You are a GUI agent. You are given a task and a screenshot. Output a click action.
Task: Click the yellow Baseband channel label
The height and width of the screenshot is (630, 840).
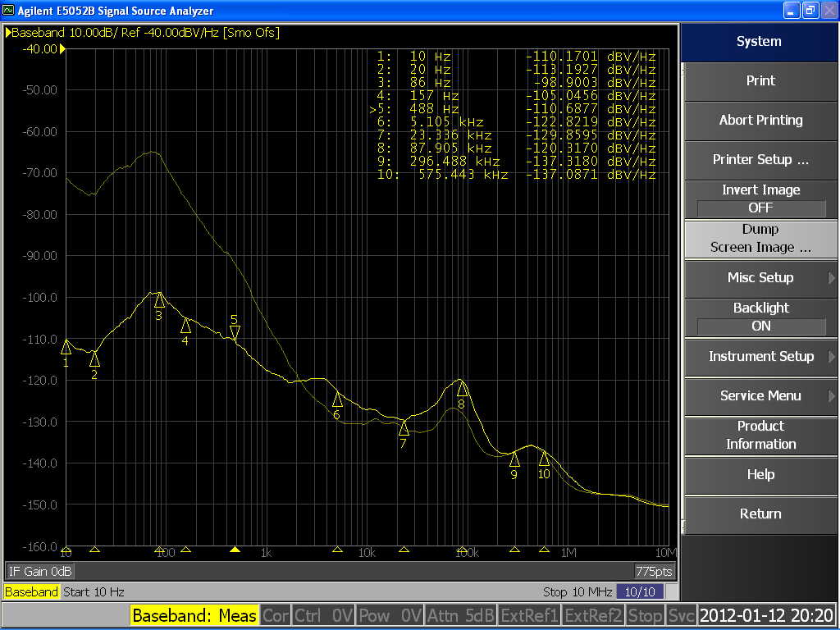click(x=32, y=592)
